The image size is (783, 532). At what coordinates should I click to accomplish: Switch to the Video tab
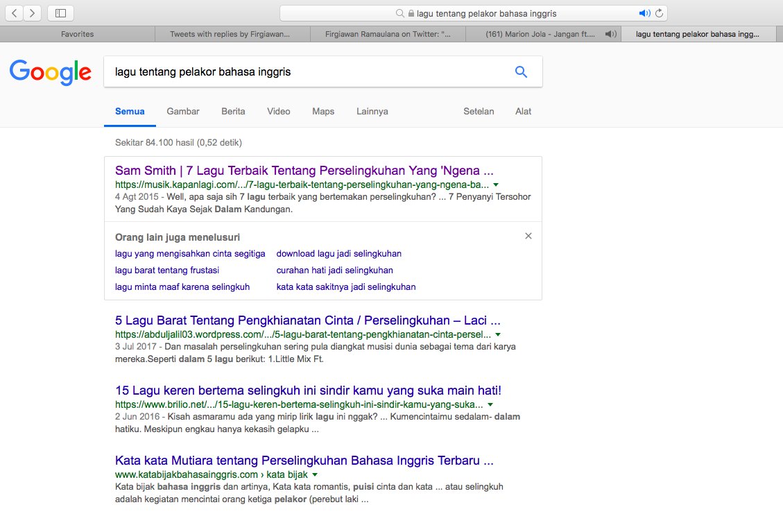point(279,112)
